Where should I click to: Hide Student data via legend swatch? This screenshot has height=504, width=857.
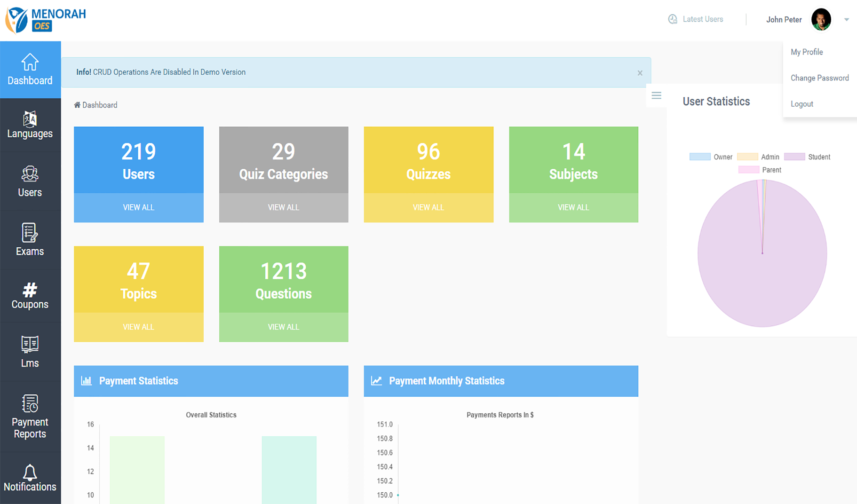point(794,157)
